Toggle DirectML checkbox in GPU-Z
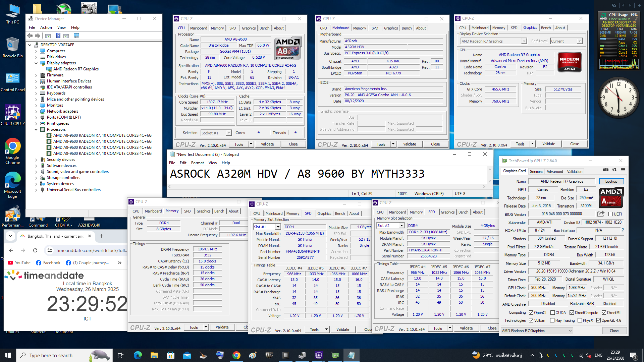The width and height of the screenshot is (644, 362). (x=604, y=312)
